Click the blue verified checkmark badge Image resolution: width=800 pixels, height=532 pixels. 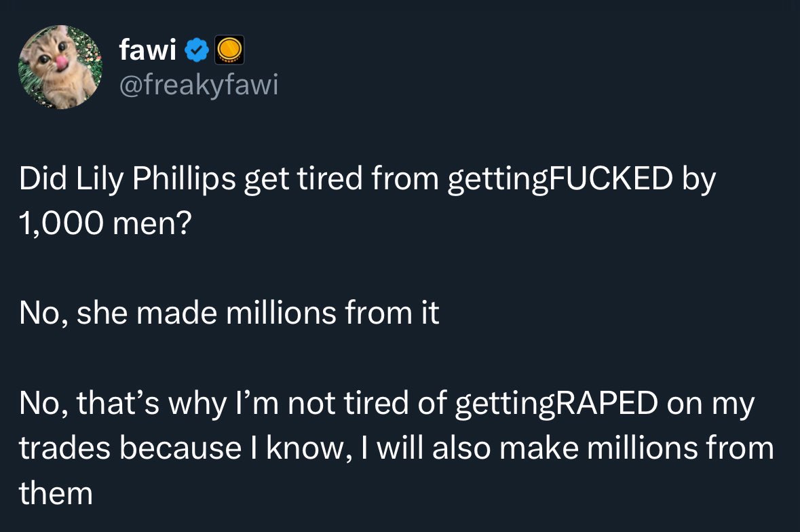pos(196,50)
